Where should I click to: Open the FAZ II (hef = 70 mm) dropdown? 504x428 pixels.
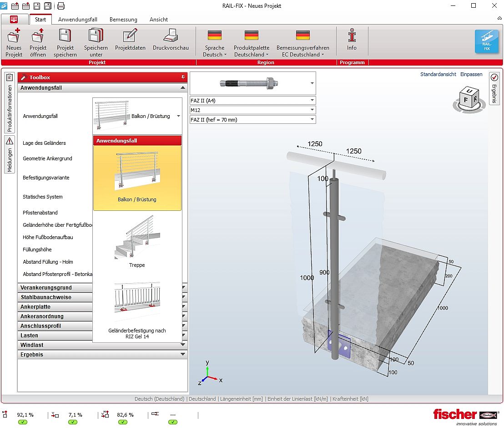pos(252,120)
